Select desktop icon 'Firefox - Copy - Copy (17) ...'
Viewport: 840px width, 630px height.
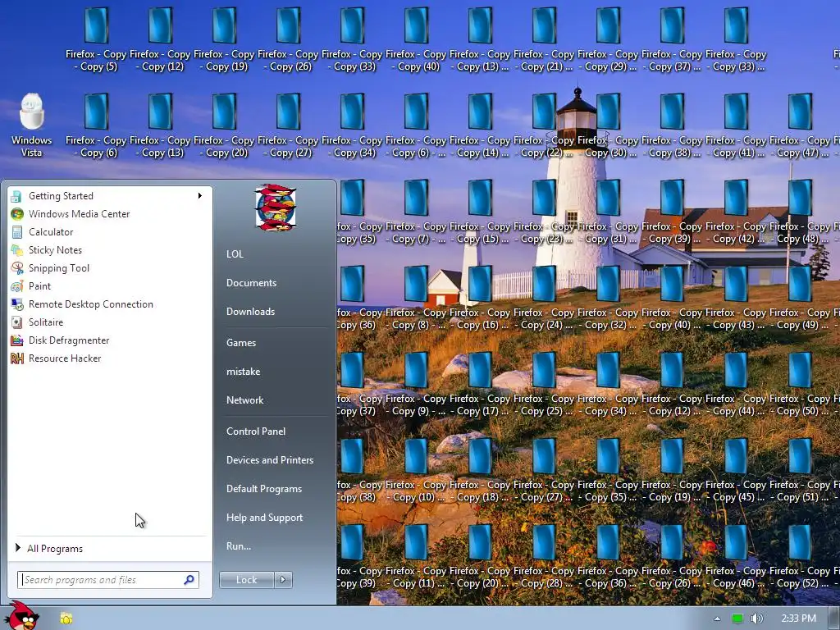(x=479, y=385)
